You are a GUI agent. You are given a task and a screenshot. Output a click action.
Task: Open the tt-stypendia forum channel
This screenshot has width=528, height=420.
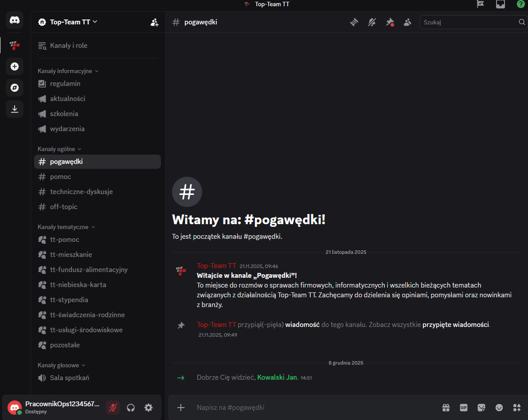pos(98,300)
